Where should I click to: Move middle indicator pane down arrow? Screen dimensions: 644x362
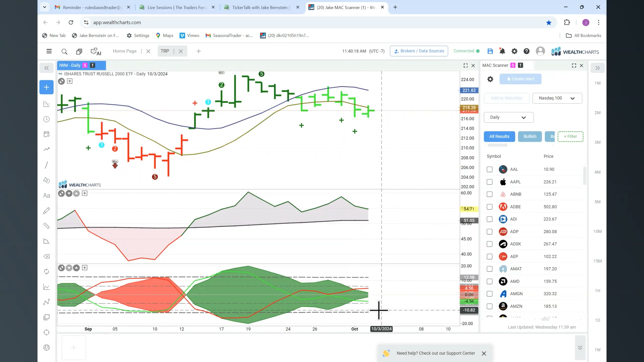coord(69,193)
